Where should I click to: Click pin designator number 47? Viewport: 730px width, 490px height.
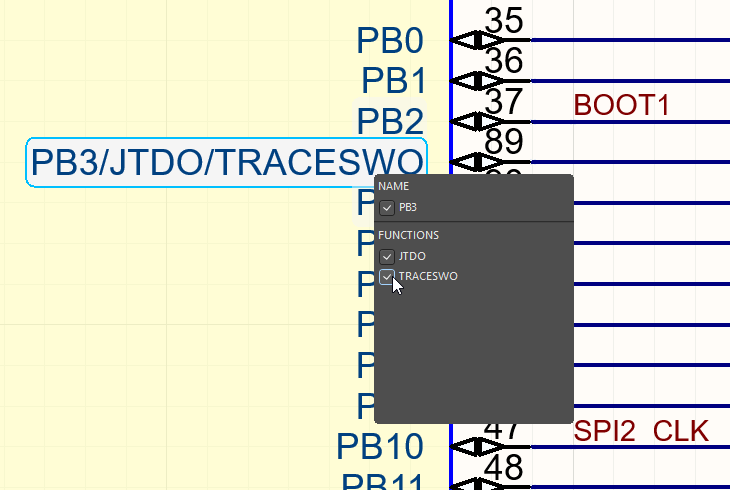503,428
